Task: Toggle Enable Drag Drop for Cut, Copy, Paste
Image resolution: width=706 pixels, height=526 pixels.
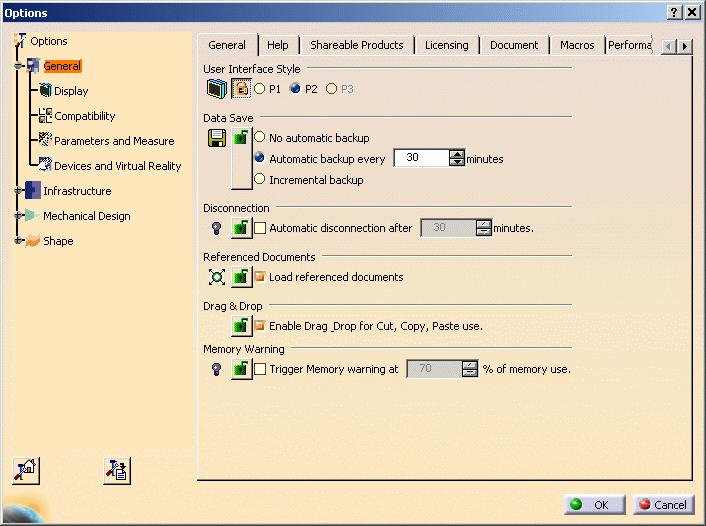Action: [260, 326]
